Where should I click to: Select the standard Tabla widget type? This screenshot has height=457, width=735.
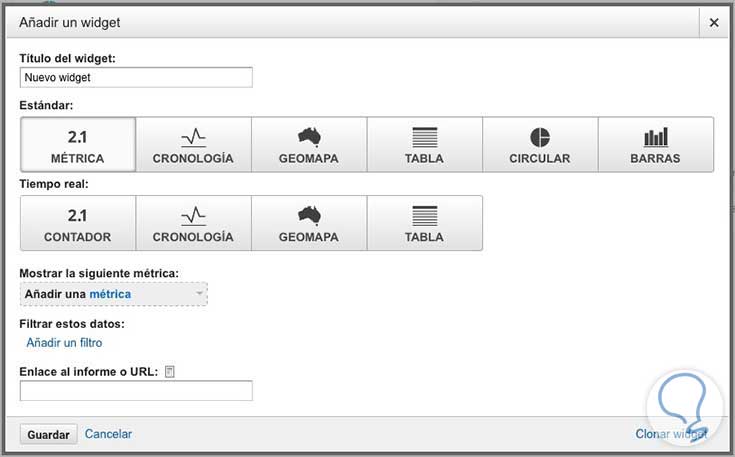[425, 145]
